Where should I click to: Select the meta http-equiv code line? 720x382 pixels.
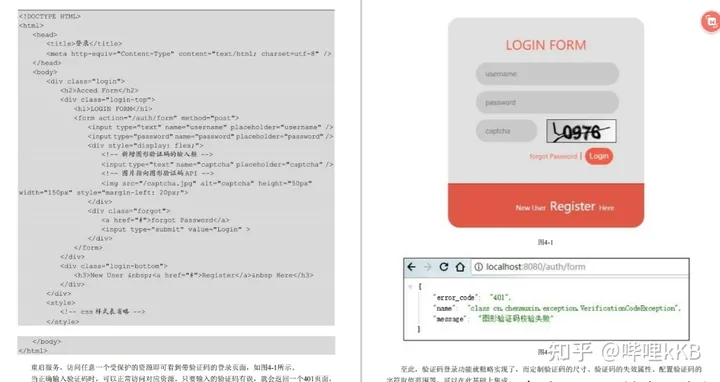tap(189, 54)
